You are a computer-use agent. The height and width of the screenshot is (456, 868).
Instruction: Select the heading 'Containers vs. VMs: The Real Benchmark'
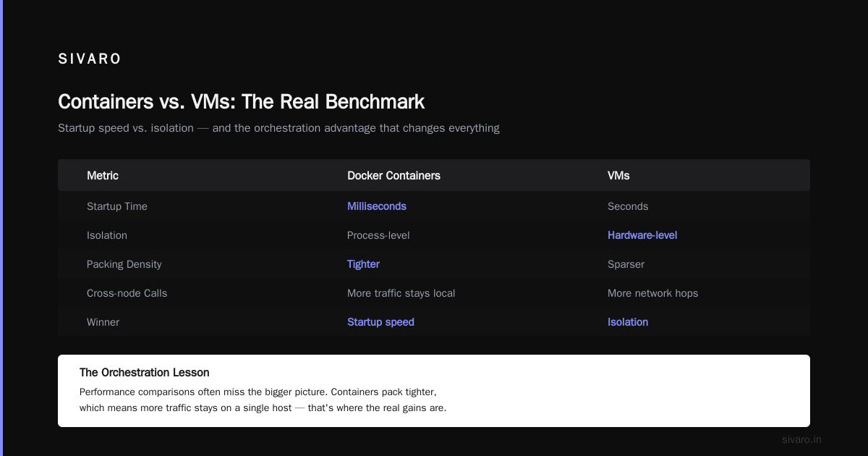pyautogui.click(x=242, y=101)
